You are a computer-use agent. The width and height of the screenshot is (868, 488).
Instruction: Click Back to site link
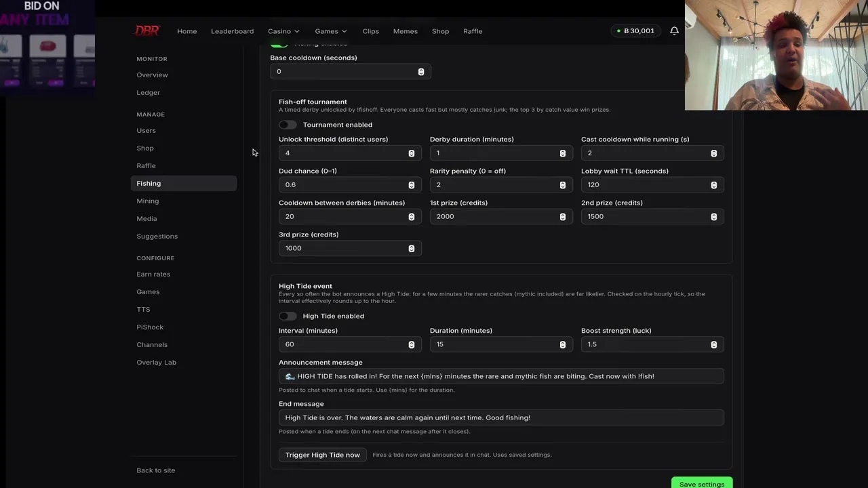click(x=155, y=470)
